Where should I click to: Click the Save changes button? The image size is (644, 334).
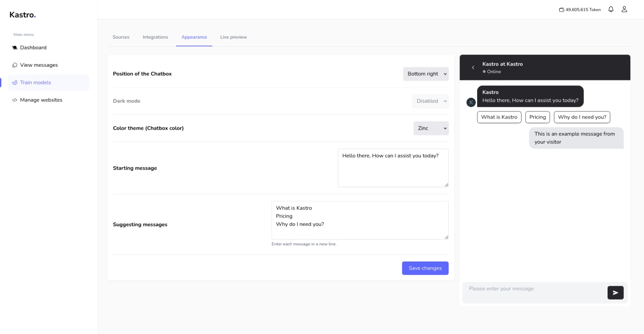point(425,268)
